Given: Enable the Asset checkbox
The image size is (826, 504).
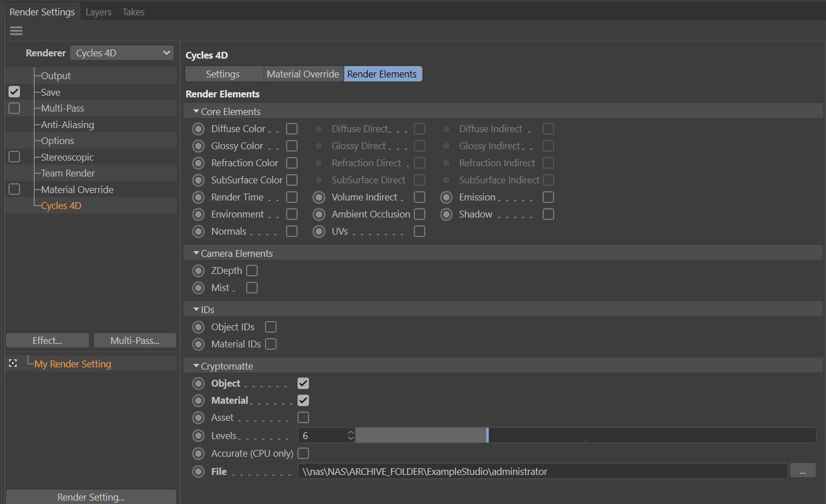Looking at the screenshot, I should click(x=303, y=417).
